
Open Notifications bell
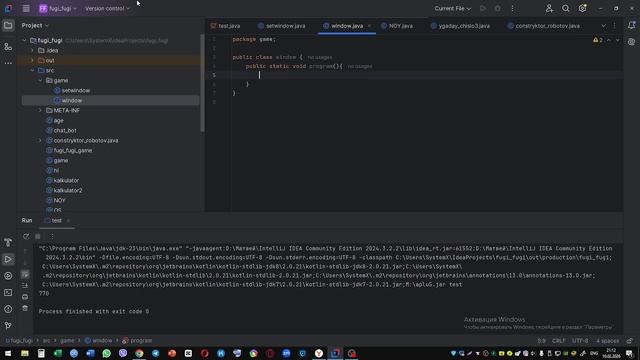pos(631,25)
